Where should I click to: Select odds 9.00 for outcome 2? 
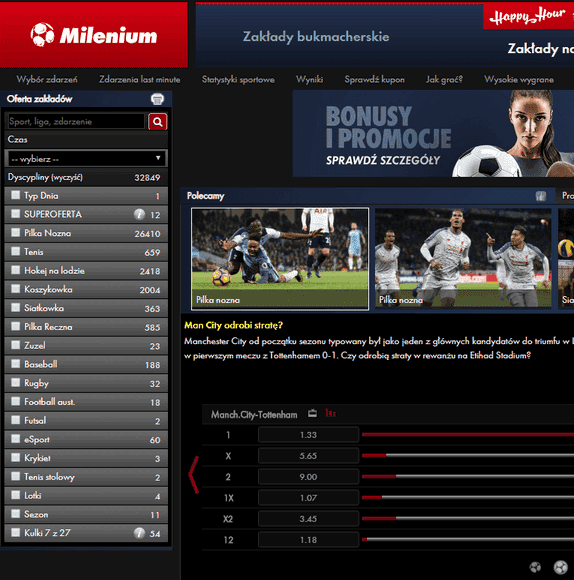pos(308,477)
